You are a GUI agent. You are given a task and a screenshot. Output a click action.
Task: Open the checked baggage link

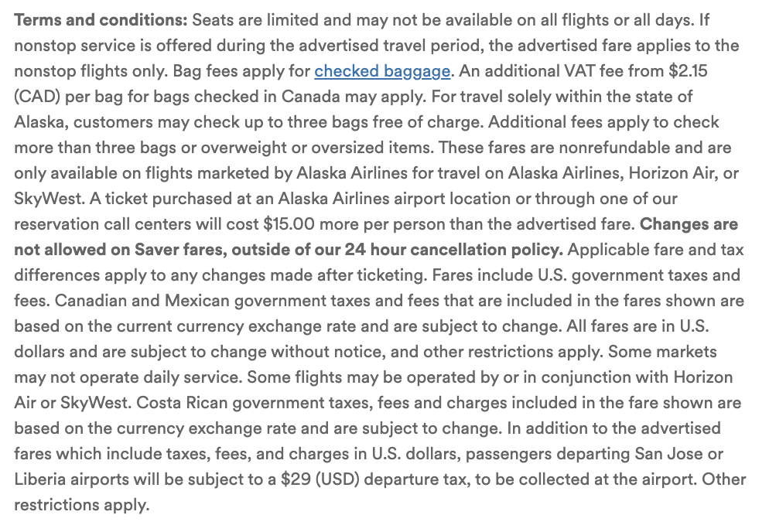(x=382, y=72)
